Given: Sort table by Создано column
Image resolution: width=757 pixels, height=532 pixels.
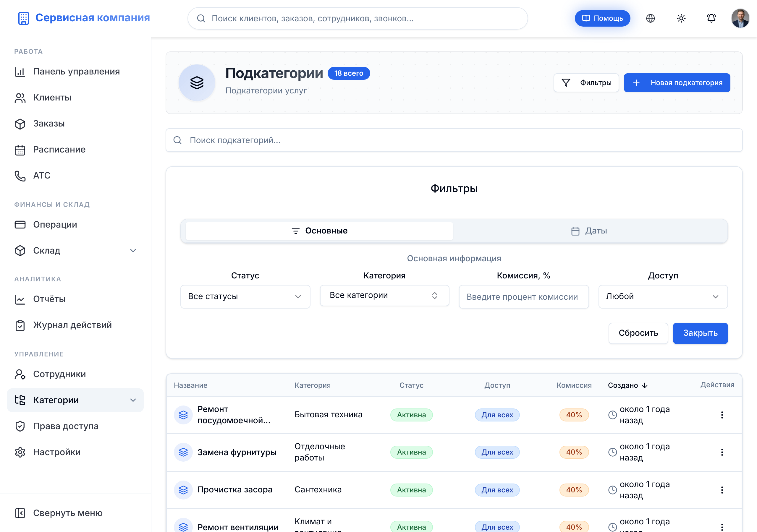Looking at the screenshot, I should (x=628, y=385).
